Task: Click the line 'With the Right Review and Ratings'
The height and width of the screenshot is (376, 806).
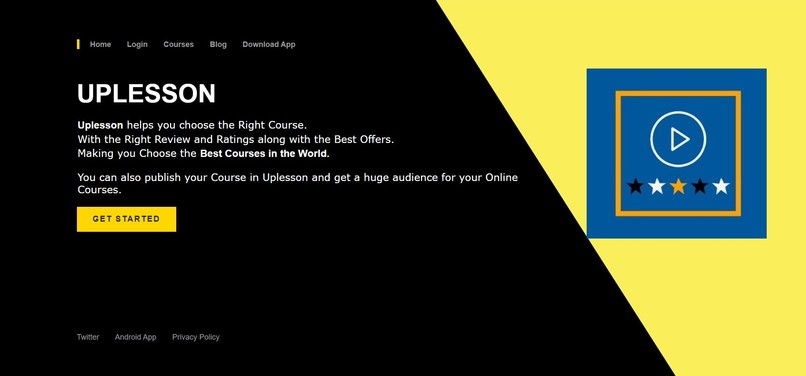Action: click(235, 139)
